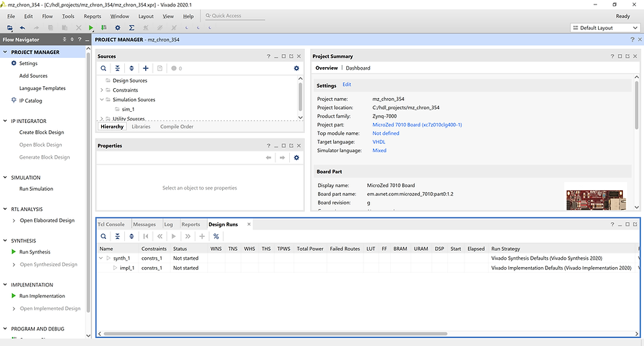This screenshot has width=644, height=346.
Task: Click Flow Navigator help question mark
Action: pos(80,39)
